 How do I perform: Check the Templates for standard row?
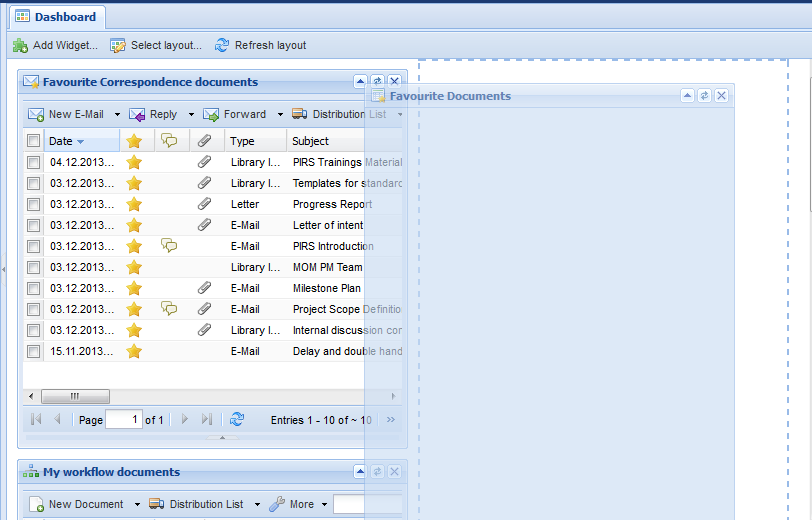coord(34,183)
